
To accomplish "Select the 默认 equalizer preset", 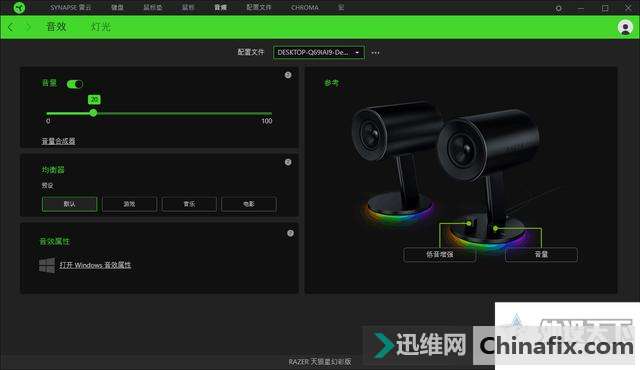I will coord(69,204).
